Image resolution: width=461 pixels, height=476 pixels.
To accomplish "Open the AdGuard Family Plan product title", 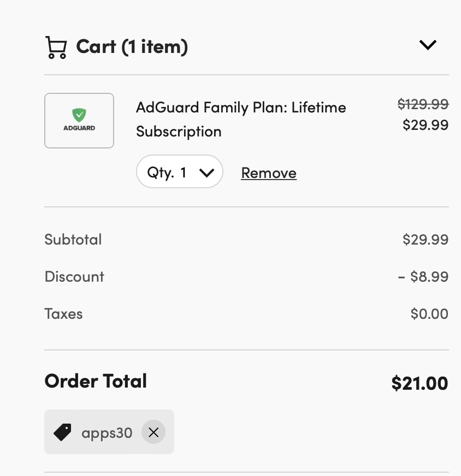I will pos(241,120).
